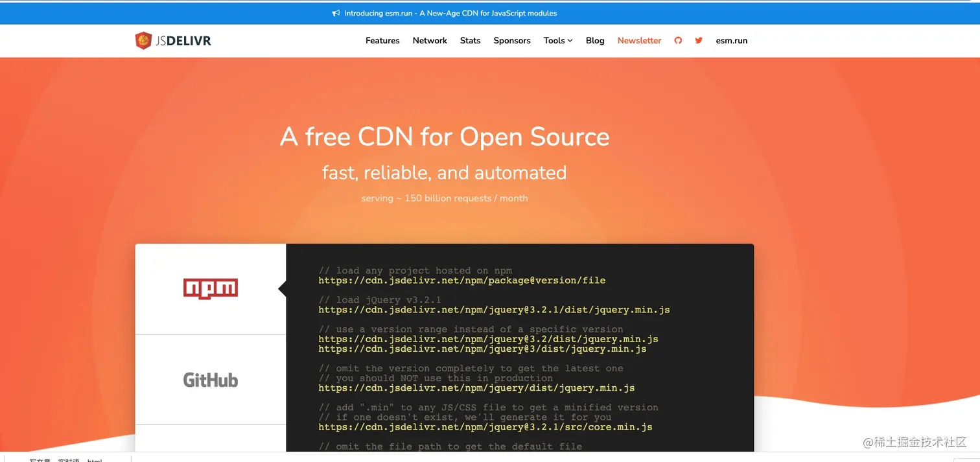Click the megaphone announcement icon
Screen dimensions: 980x462
coord(336,13)
